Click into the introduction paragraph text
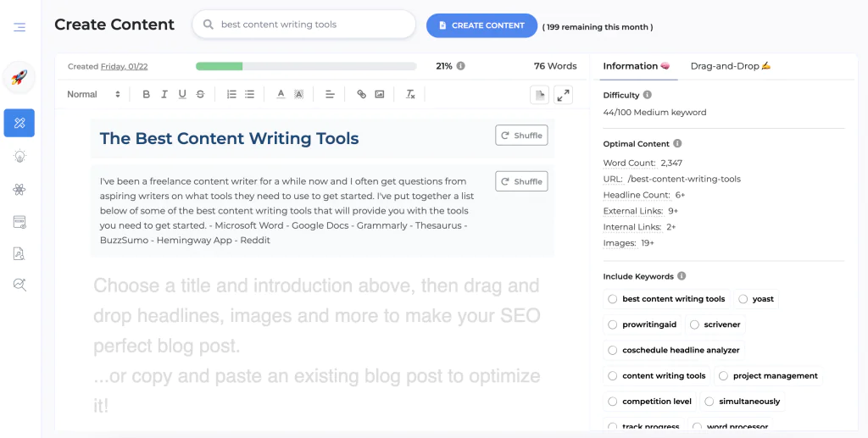Image resolution: width=868 pixels, height=438 pixels. pos(287,211)
